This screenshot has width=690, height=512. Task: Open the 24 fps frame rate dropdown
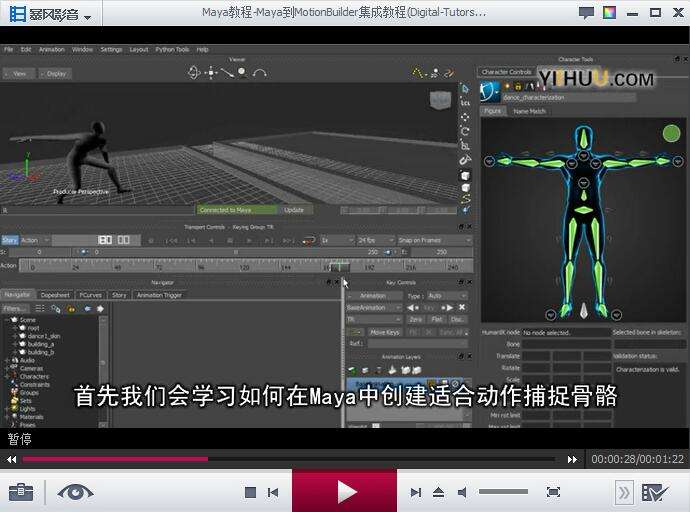point(375,240)
